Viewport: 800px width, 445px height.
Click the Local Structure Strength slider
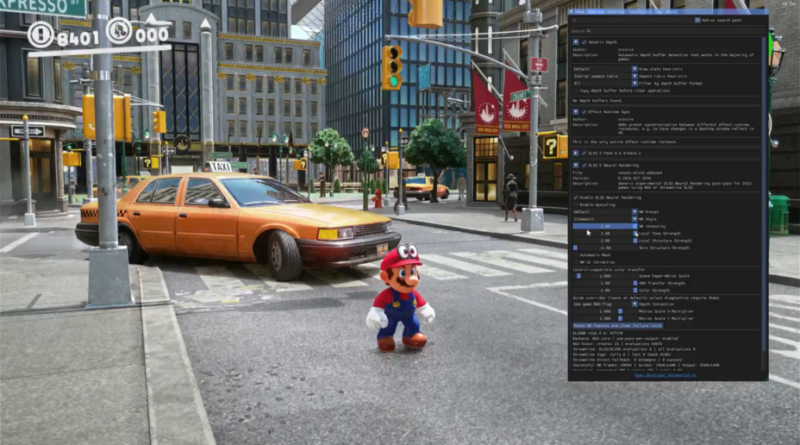tap(605, 240)
